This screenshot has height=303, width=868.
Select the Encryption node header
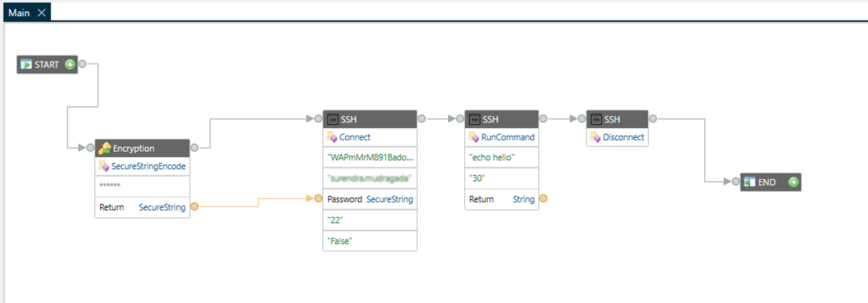pos(142,148)
